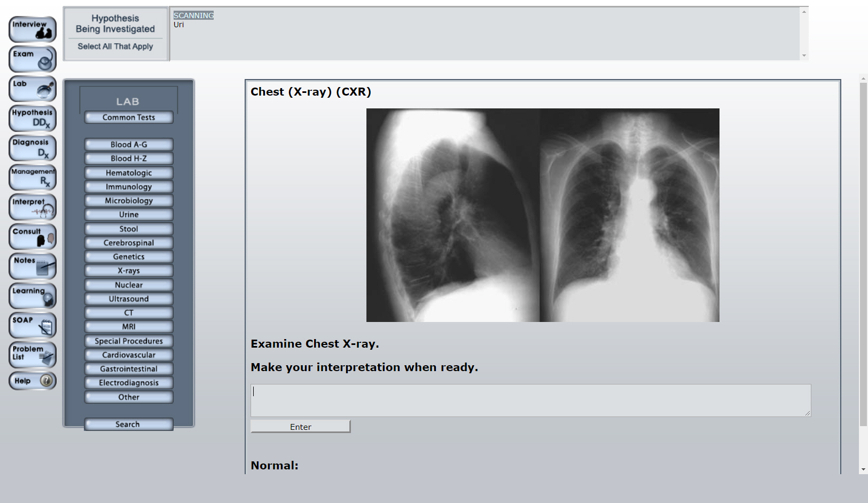The height and width of the screenshot is (503, 868).
Task: Open the Interpret icon
Action: pyautogui.click(x=33, y=207)
